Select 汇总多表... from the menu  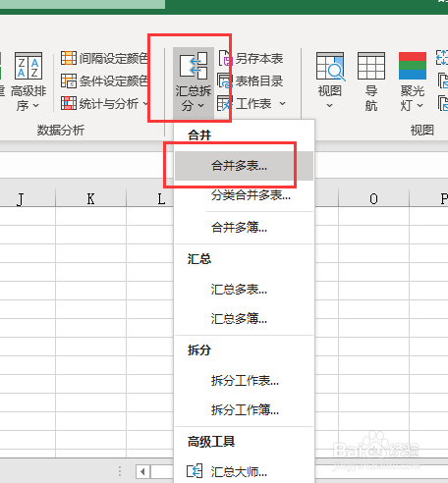(244, 290)
